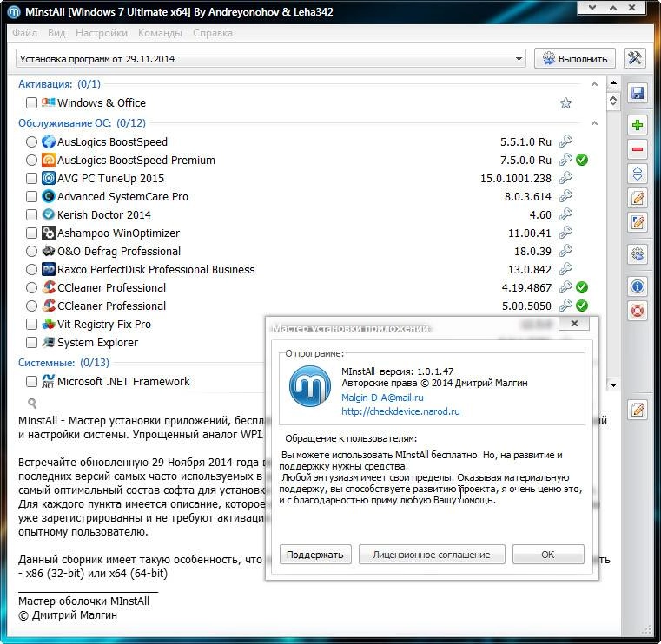Screen dimensions: 661x644
Task: Select the CCleaner Professional 5.00.5050 radio button
Action: point(31,306)
